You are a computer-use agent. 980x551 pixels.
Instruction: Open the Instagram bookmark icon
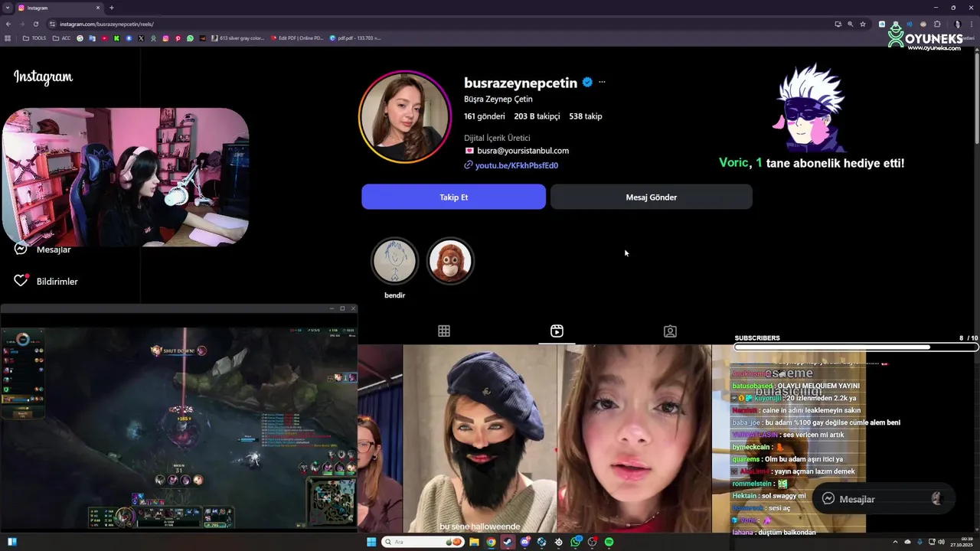point(165,37)
